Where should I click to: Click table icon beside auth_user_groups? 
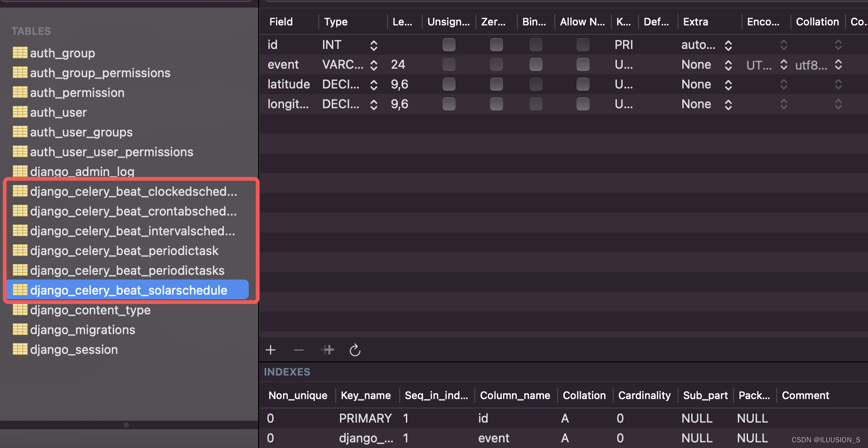coord(20,132)
